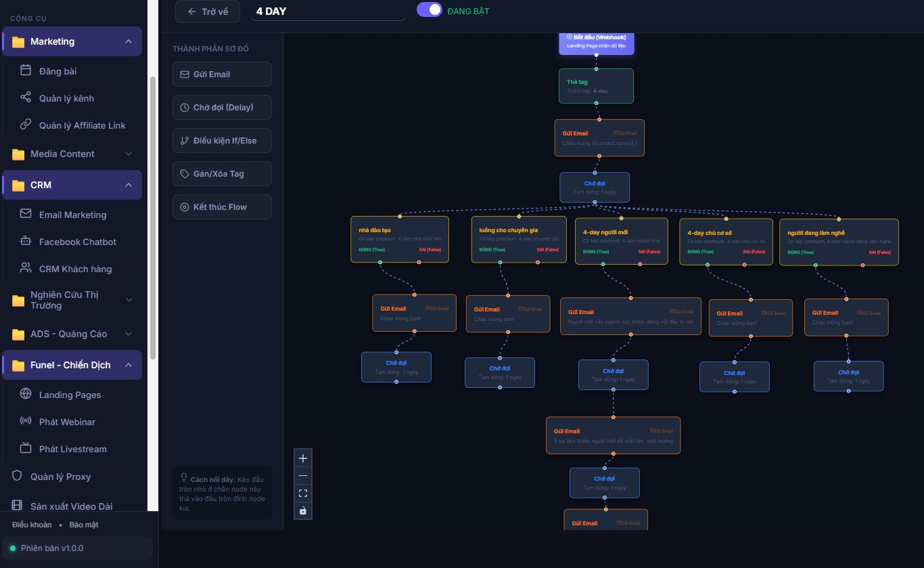Expand the Nghiên Cứu Thị Trường chevron
924x568 pixels.
[x=129, y=301]
